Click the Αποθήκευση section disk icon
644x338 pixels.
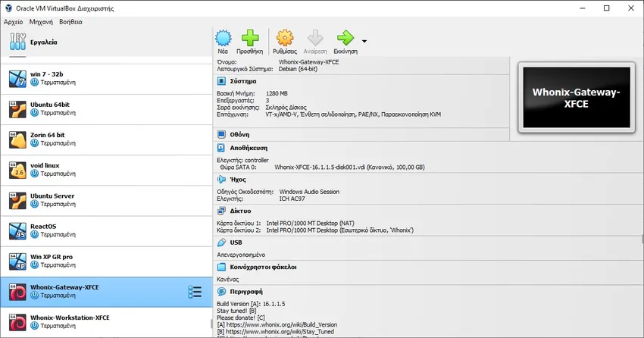[x=221, y=148]
